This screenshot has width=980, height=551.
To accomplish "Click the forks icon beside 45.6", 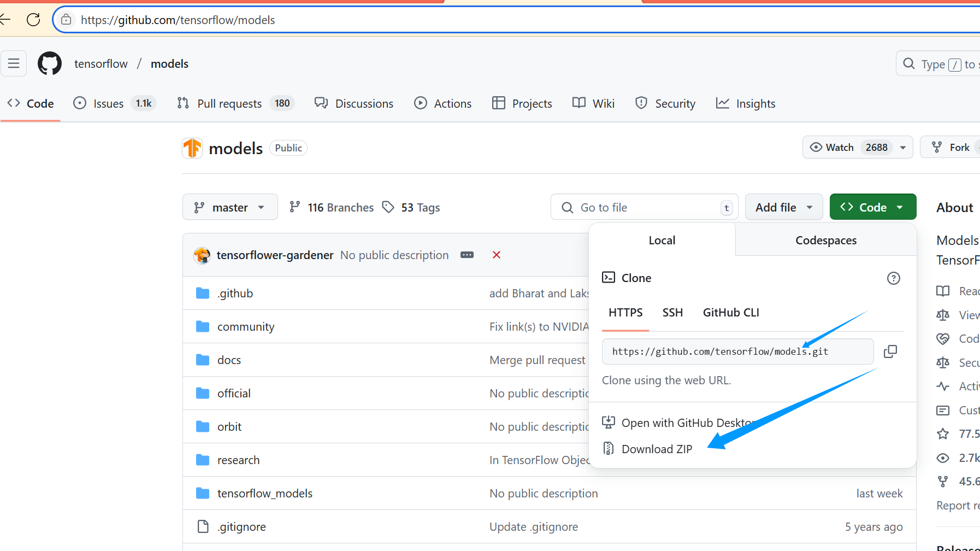I will 943,482.
